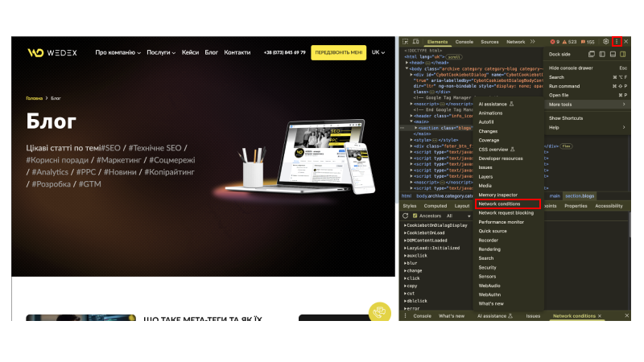Open the Про компанію dropdown menu
The height and width of the screenshot is (362, 644).
point(118,52)
